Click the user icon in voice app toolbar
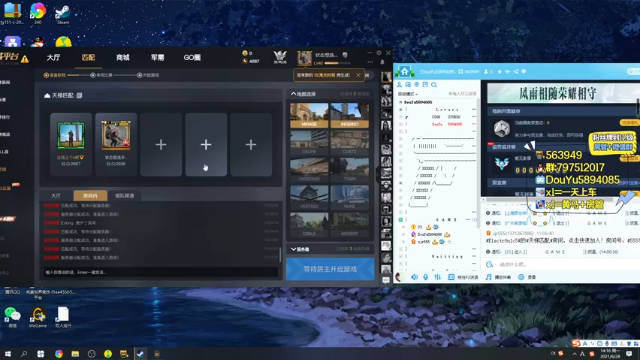This screenshot has width=640, height=360. [400, 84]
